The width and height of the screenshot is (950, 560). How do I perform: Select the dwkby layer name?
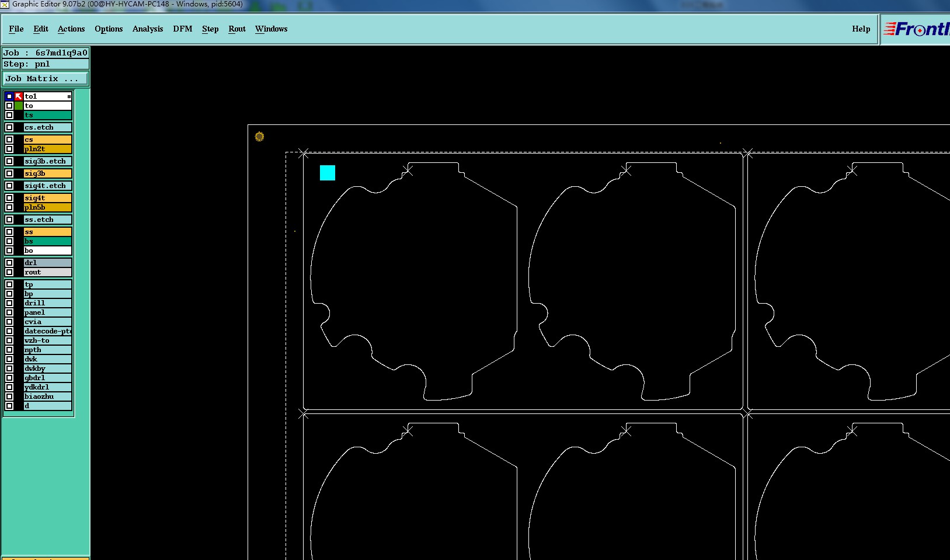pos(48,368)
